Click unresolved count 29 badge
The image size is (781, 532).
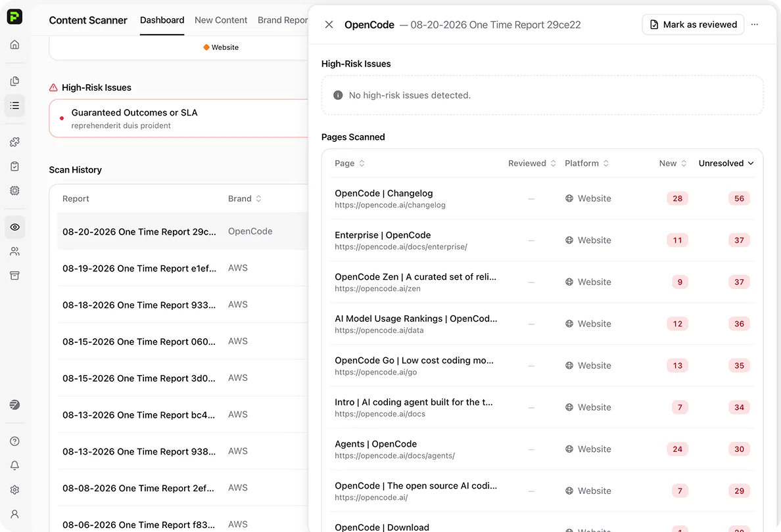point(739,491)
